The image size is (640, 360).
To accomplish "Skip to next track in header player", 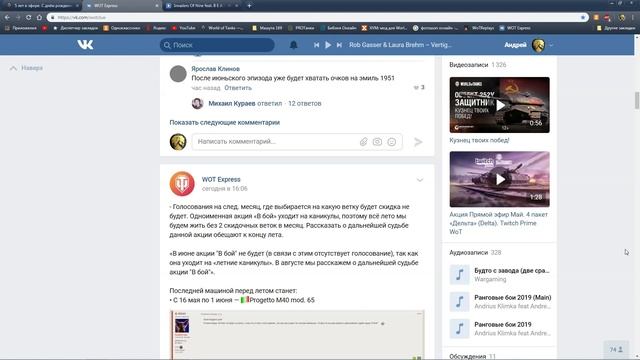I will click(x=339, y=45).
